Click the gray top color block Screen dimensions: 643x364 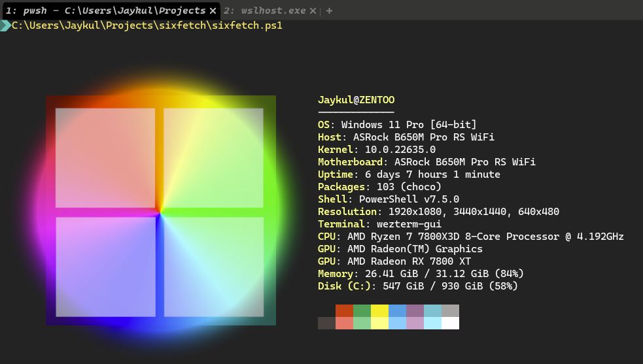450,310
